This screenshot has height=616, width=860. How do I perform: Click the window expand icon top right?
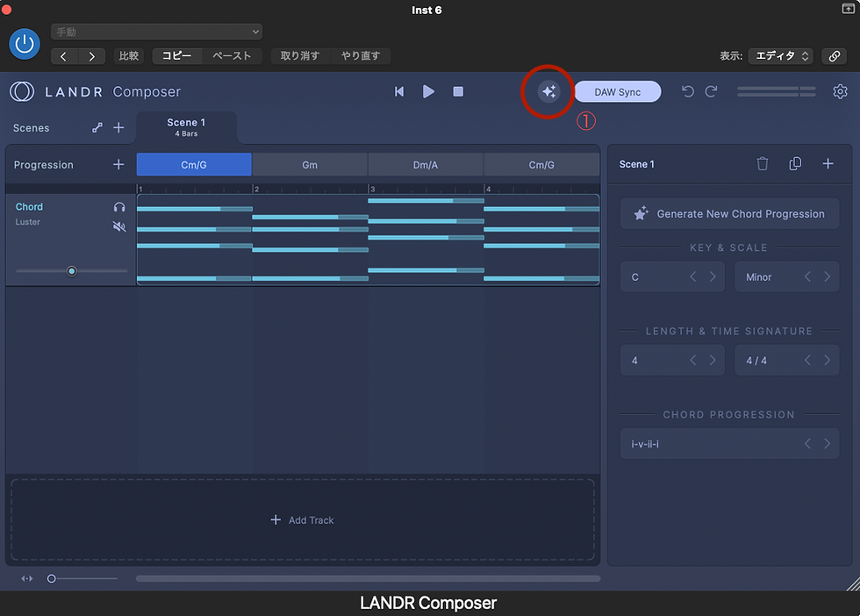[x=848, y=8]
